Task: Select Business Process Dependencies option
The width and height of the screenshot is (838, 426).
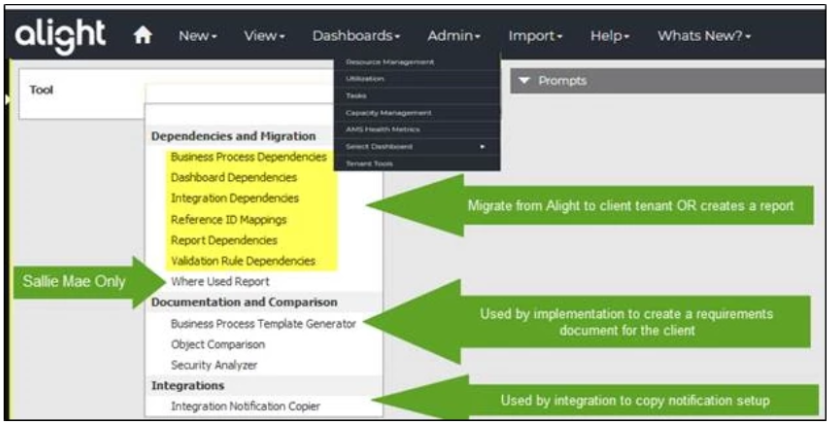Action: (249, 157)
